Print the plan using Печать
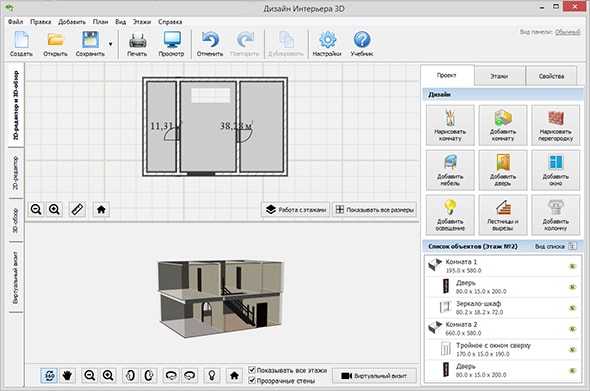This screenshot has height=391, width=590. pyautogui.click(x=137, y=44)
